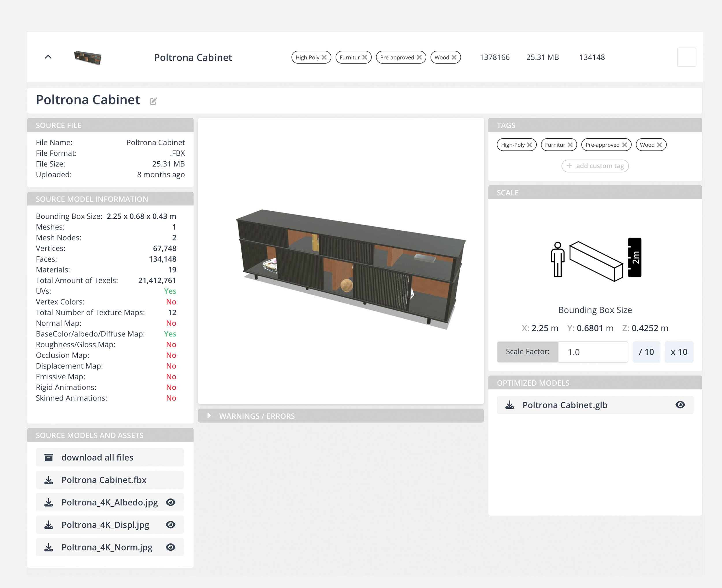Click add custom tag button
The image size is (722, 588).
pyautogui.click(x=595, y=166)
